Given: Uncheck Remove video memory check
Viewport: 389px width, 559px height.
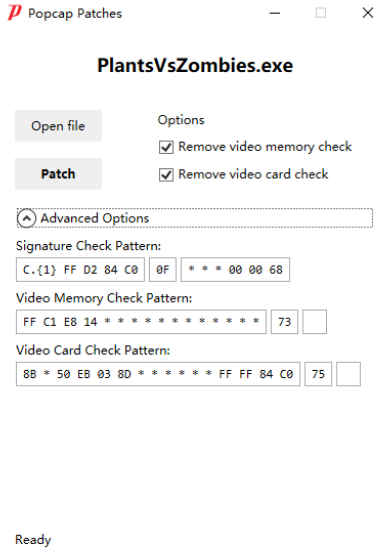Looking at the screenshot, I should pyautogui.click(x=166, y=147).
